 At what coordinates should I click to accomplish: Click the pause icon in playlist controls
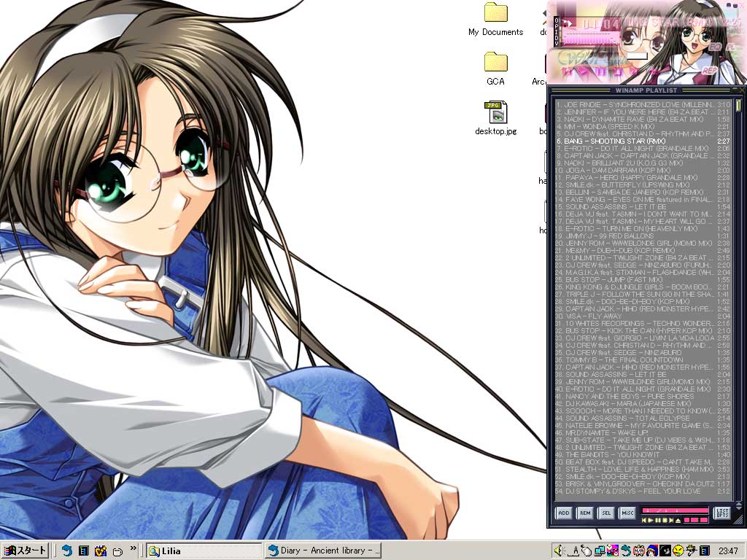[x=658, y=521]
